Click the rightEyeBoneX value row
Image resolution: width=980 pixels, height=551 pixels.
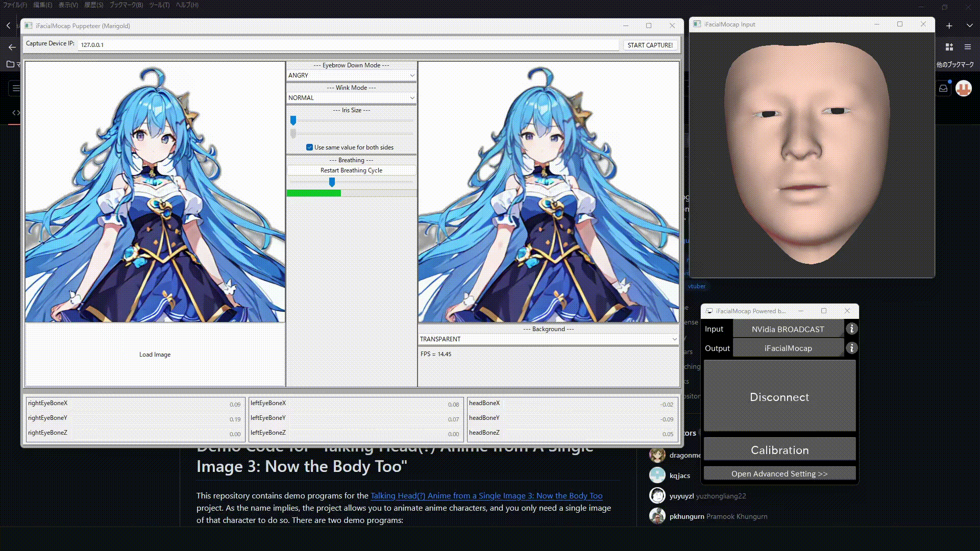(x=134, y=404)
